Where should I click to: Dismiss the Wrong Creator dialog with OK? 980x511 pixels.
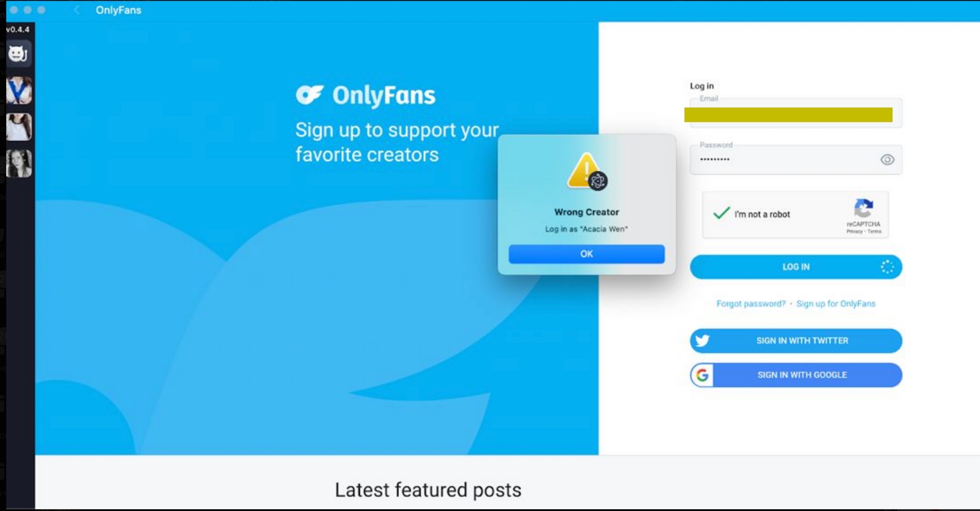tap(586, 254)
